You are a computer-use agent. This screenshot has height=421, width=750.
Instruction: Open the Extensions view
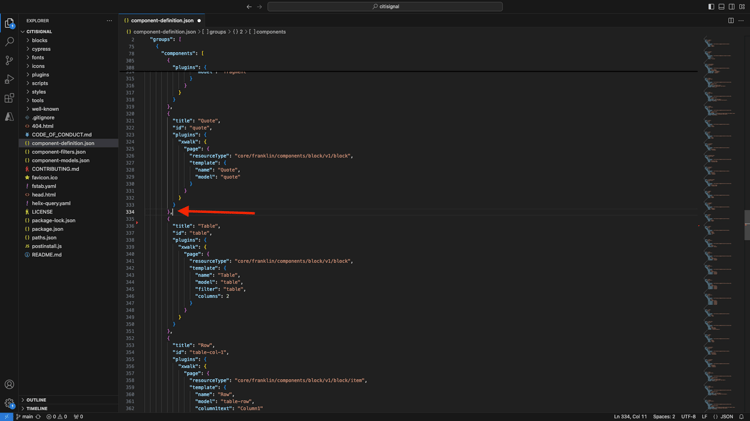[9, 98]
